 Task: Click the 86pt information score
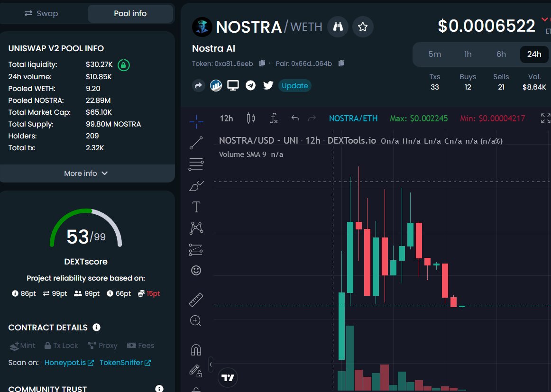(x=24, y=294)
